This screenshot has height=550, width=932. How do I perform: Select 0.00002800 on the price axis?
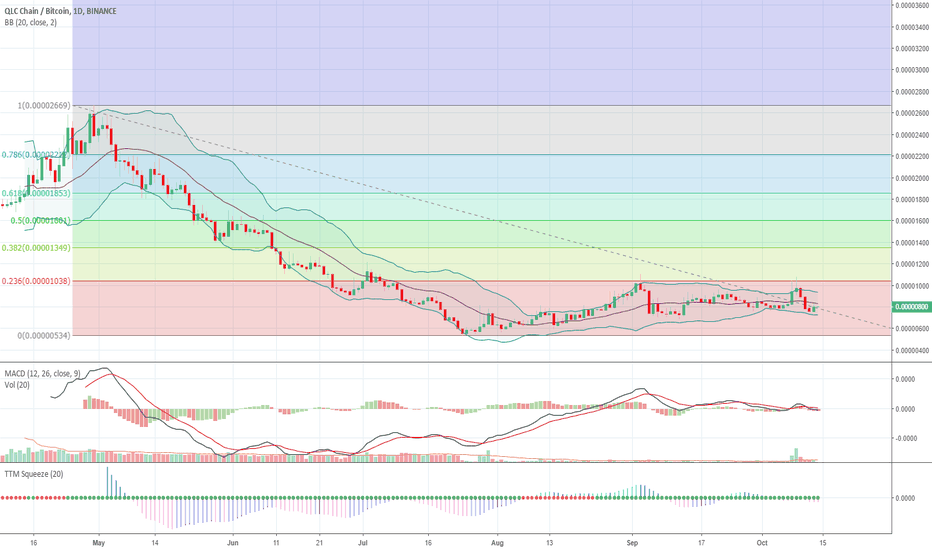point(912,92)
